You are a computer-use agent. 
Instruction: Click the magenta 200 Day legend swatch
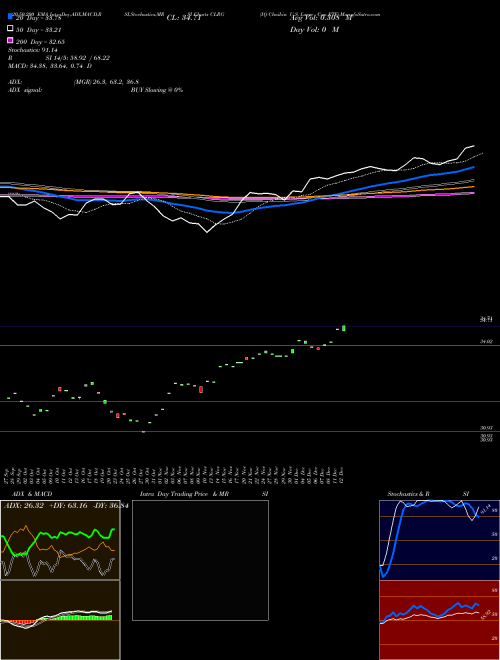tap(10, 40)
